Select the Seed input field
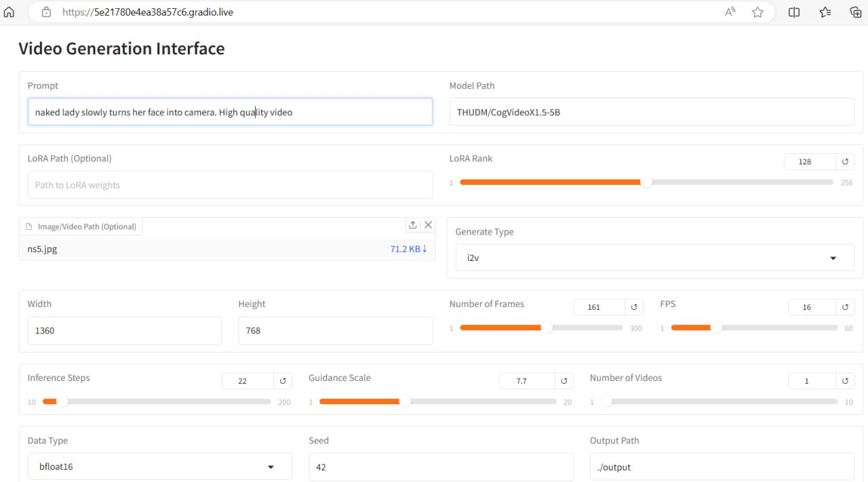Viewport: 868px width, 482px height. 441,467
